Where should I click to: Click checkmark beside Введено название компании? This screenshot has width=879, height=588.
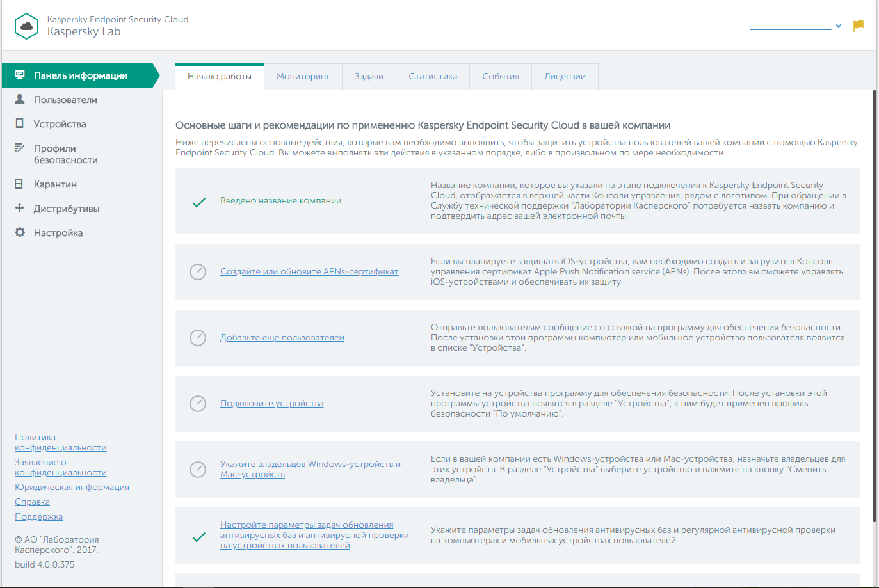[199, 202]
